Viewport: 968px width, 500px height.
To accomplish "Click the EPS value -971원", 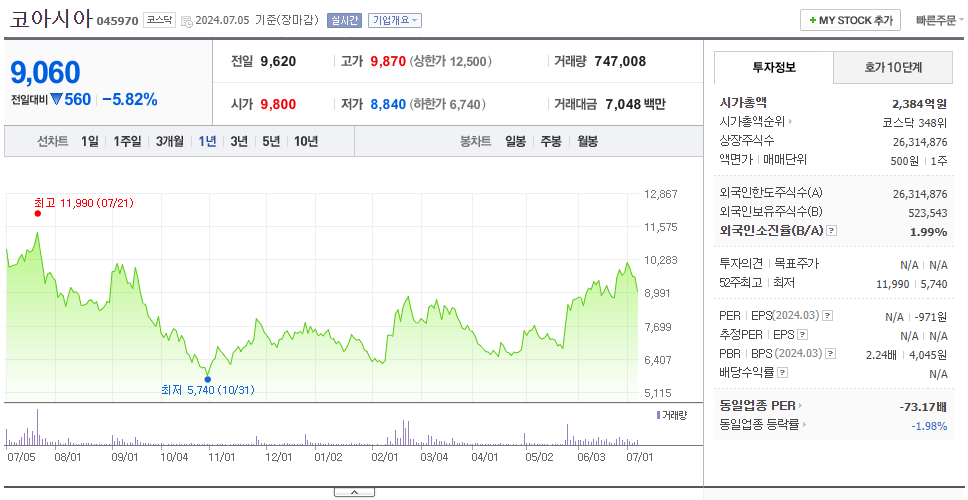I will tap(932, 317).
